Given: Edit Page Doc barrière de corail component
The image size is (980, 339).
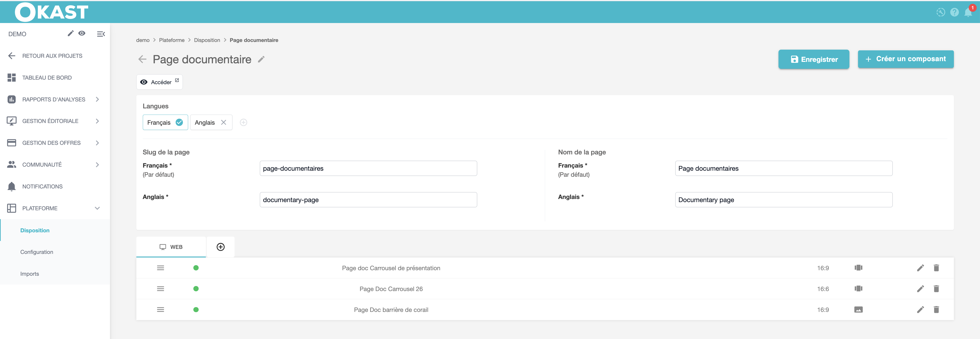Looking at the screenshot, I should [920, 310].
